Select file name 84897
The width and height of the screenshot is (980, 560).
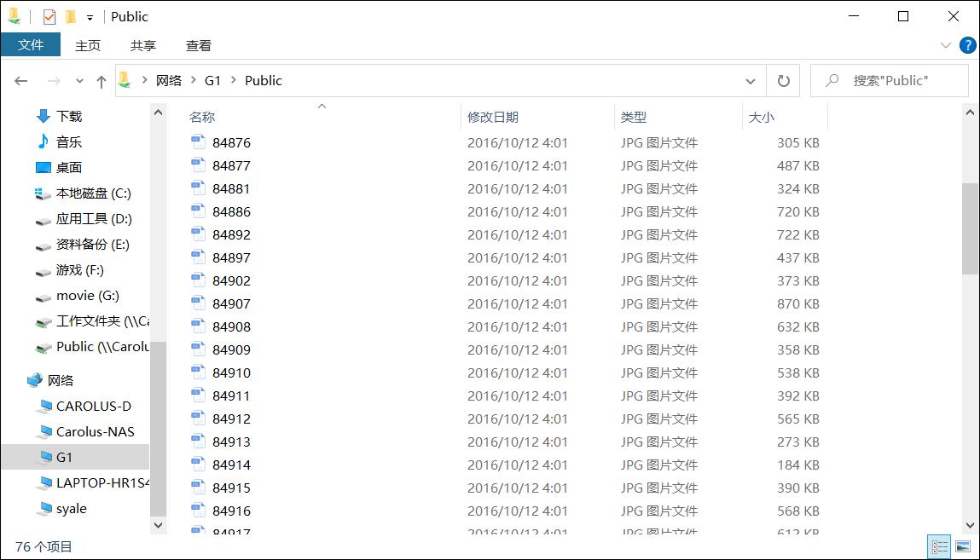click(x=231, y=257)
